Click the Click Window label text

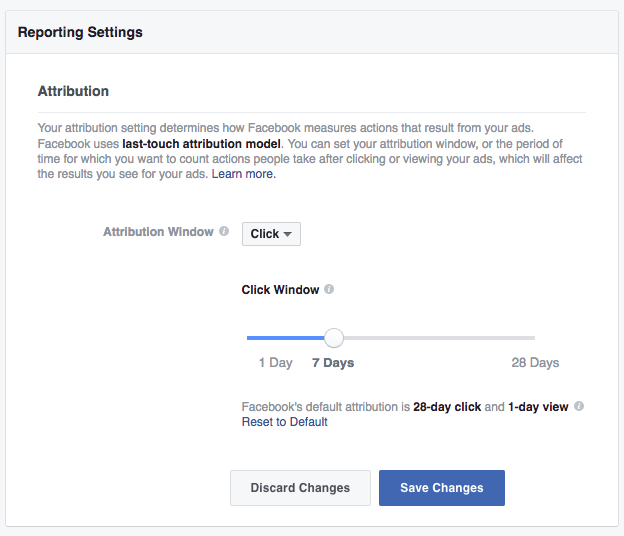280,290
